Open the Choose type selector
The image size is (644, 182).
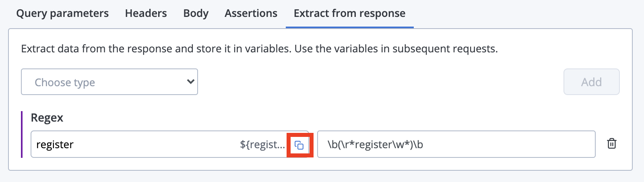(x=109, y=82)
